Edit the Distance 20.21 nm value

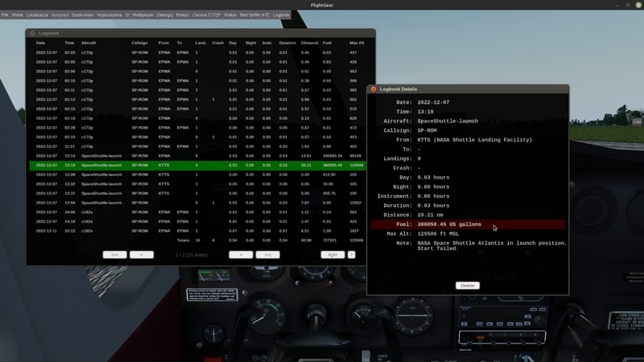point(430,215)
